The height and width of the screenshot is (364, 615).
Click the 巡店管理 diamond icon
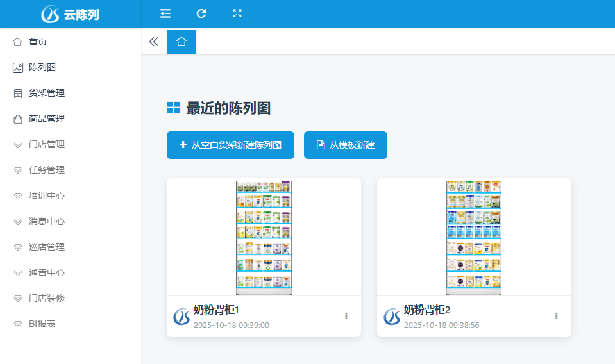coord(17,247)
